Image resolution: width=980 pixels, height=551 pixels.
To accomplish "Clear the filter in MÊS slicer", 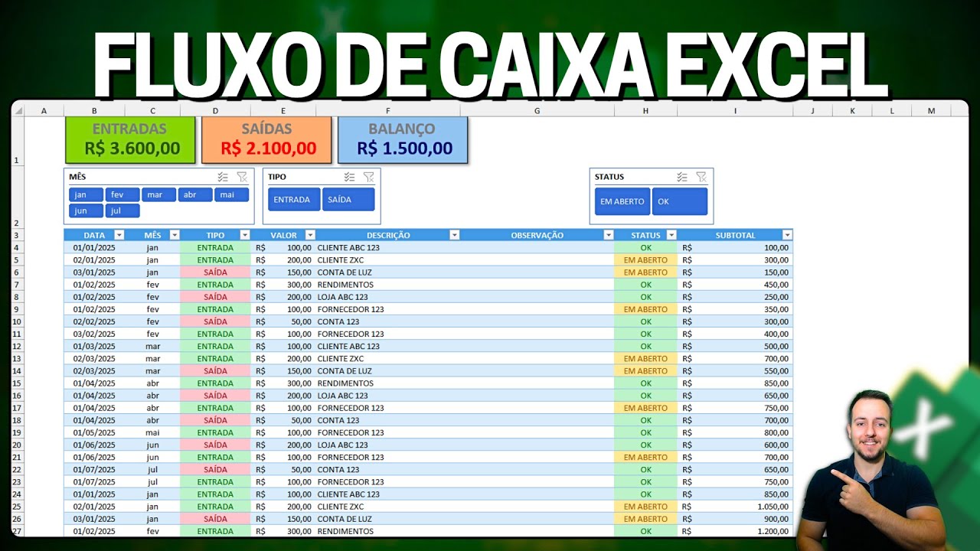I will 242,177.
